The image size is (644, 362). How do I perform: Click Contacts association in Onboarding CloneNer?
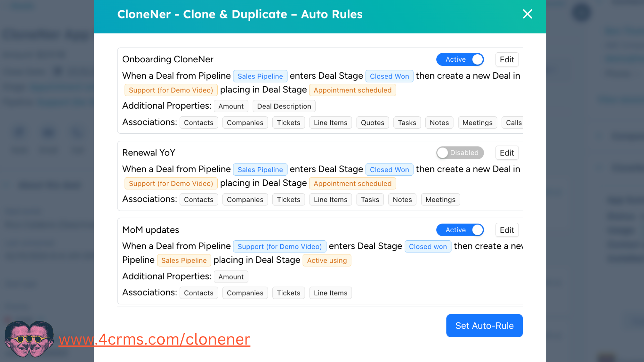pos(199,123)
